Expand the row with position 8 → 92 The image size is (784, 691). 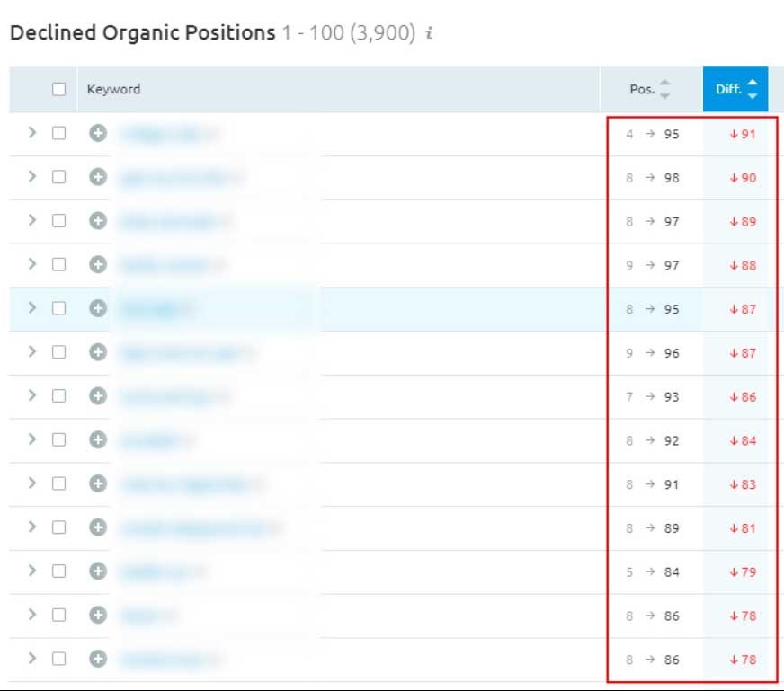point(32,439)
